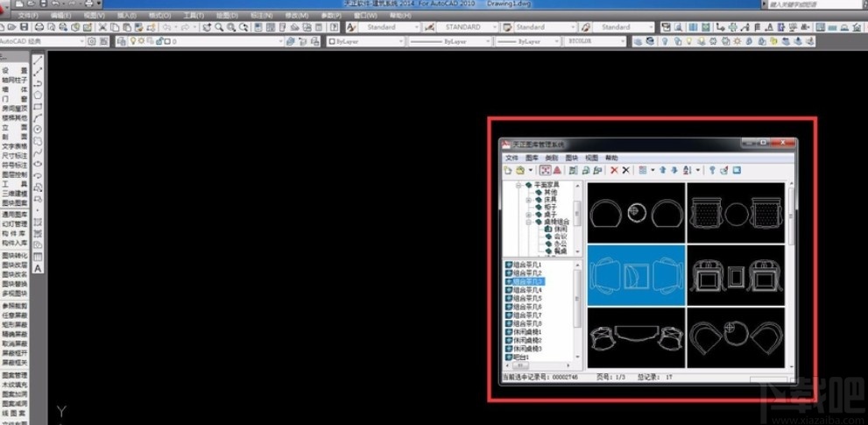Select the Circle draw tool
This screenshot has height=425, width=868.
[39, 129]
